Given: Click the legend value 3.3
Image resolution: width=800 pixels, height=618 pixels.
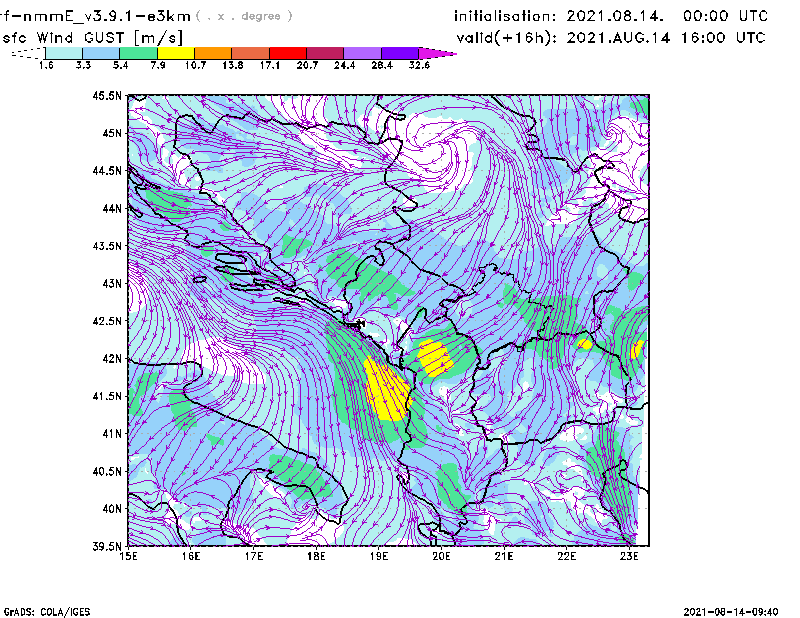Looking at the screenshot, I should point(83,65).
